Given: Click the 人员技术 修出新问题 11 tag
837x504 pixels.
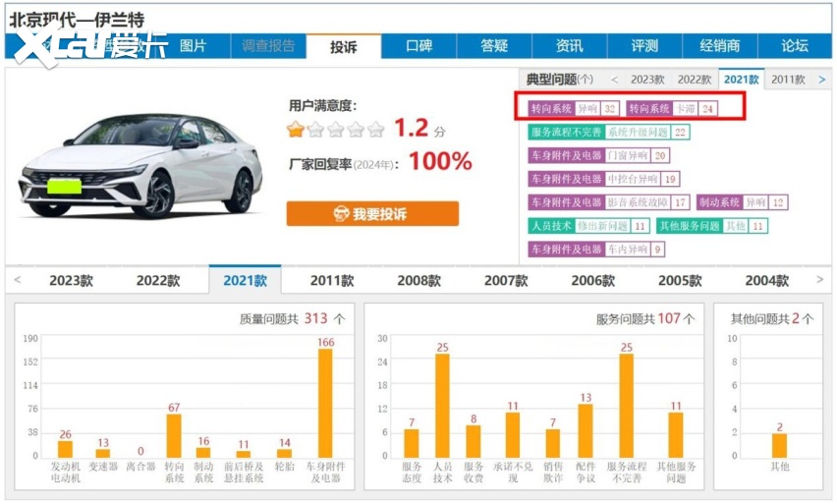Looking at the screenshot, I should pos(589,226).
